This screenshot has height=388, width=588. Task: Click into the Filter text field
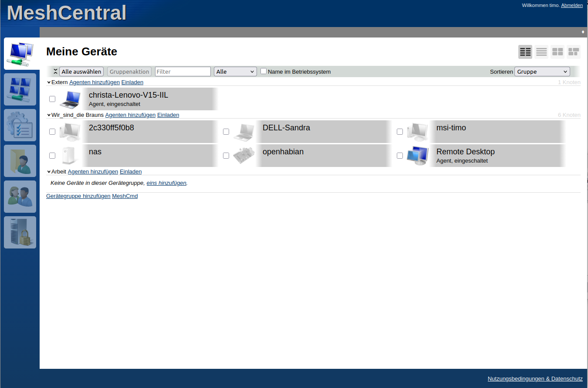pos(183,71)
